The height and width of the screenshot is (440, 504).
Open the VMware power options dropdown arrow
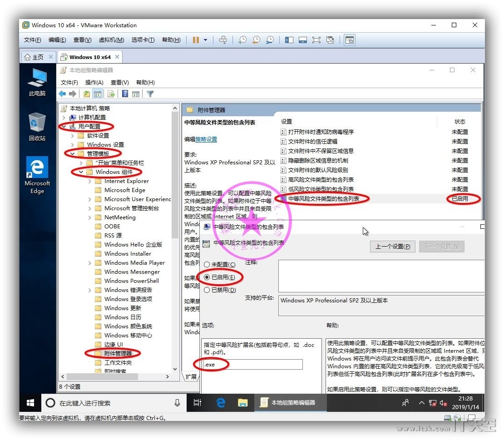point(205,40)
